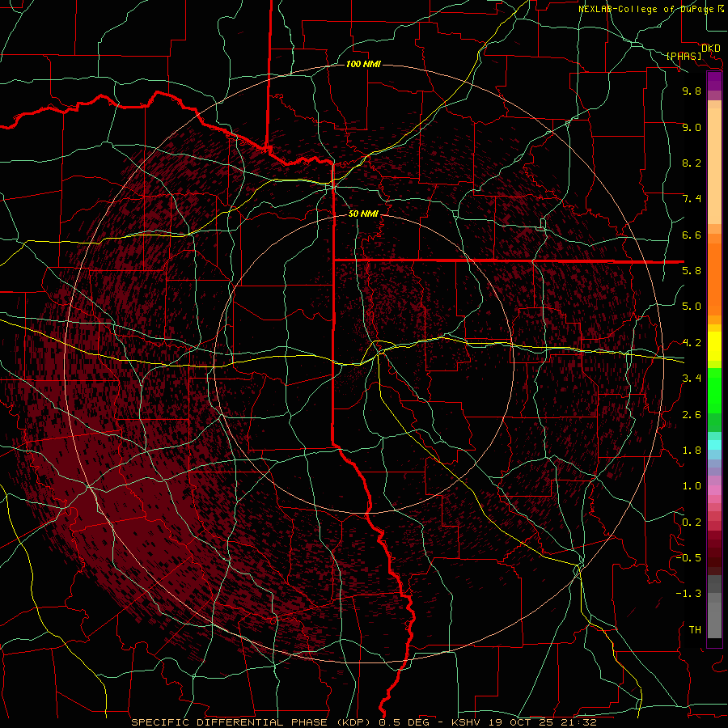
Task: Select the purple segment atop the color bar
Action: 714,81
